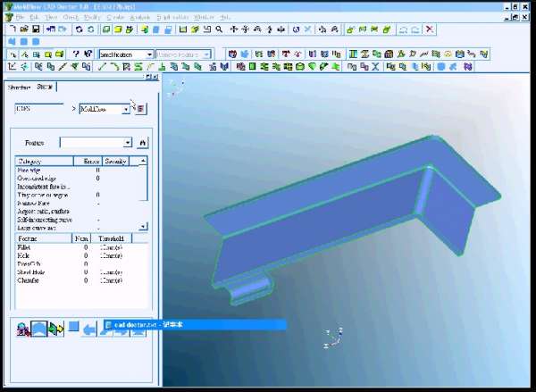This screenshot has width=536, height=392.
Task: Switch to the Structure tab
Action: 19,88
